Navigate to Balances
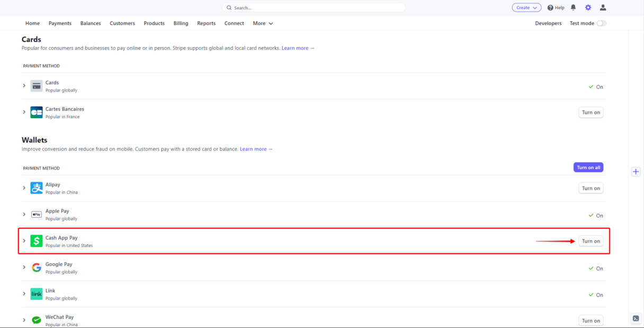 pyautogui.click(x=91, y=23)
